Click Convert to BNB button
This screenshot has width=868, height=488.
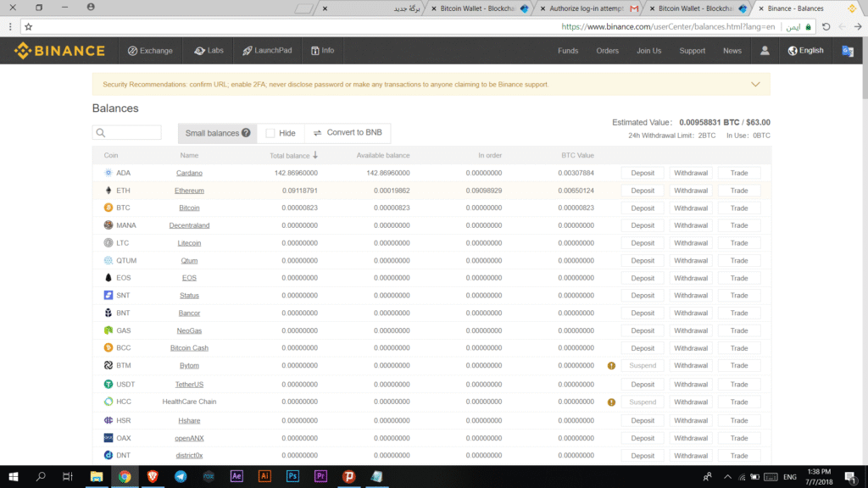pyautogui.click(x=348, y=133)
